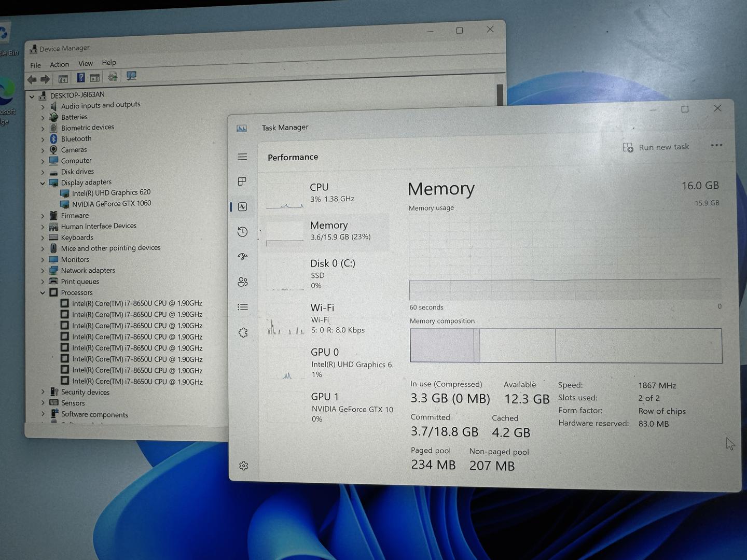Select NVIDIA GeForce GTX 1060 adapter
The width and height of the screenshot is (747, 560).
(x=112, y=204)
